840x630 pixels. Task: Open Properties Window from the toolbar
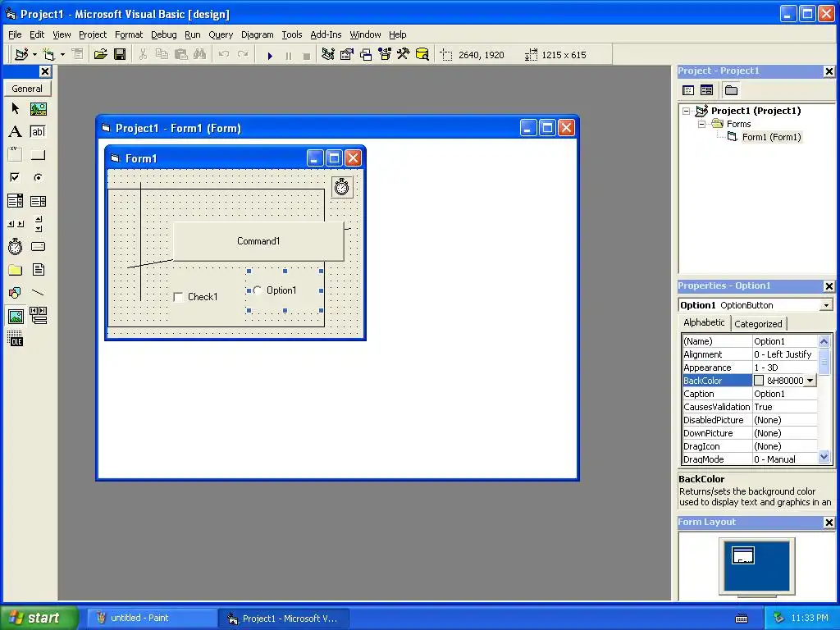(x=347, y=54)
